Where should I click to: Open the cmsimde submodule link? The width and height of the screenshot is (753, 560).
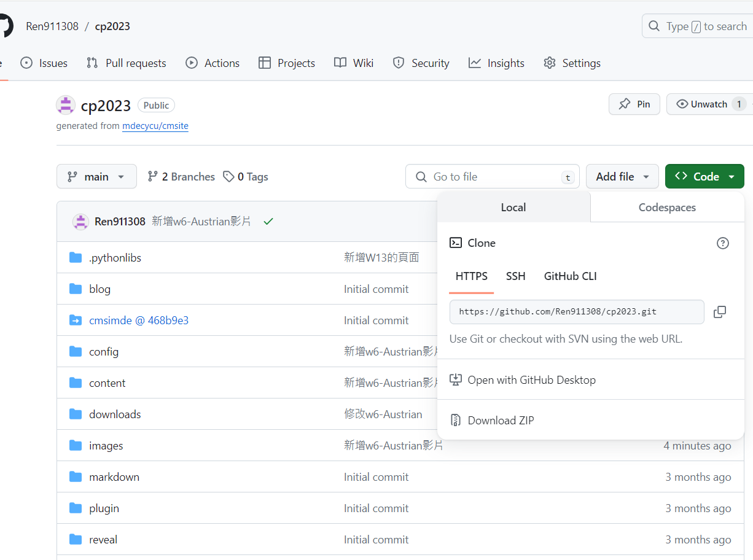click(138, 321)
